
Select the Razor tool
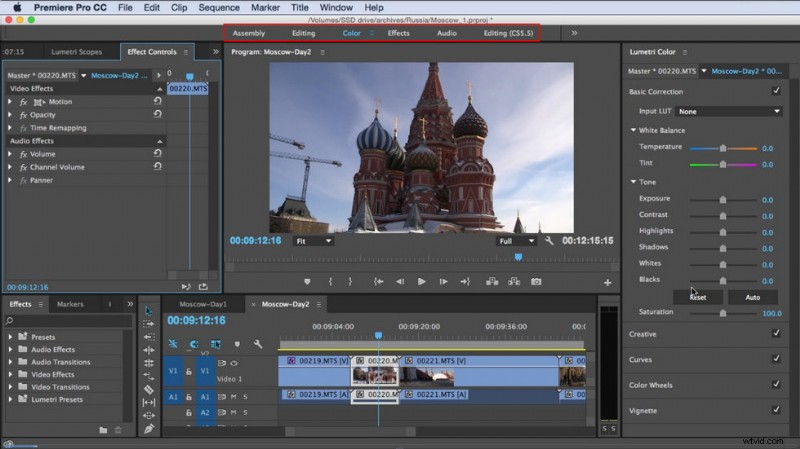click(x=148, y=389)
